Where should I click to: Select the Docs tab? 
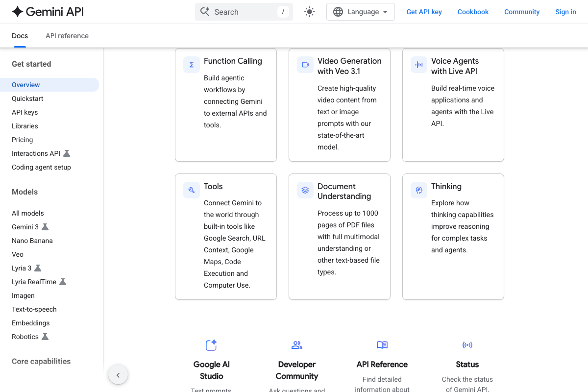click(x=20, y=35)
